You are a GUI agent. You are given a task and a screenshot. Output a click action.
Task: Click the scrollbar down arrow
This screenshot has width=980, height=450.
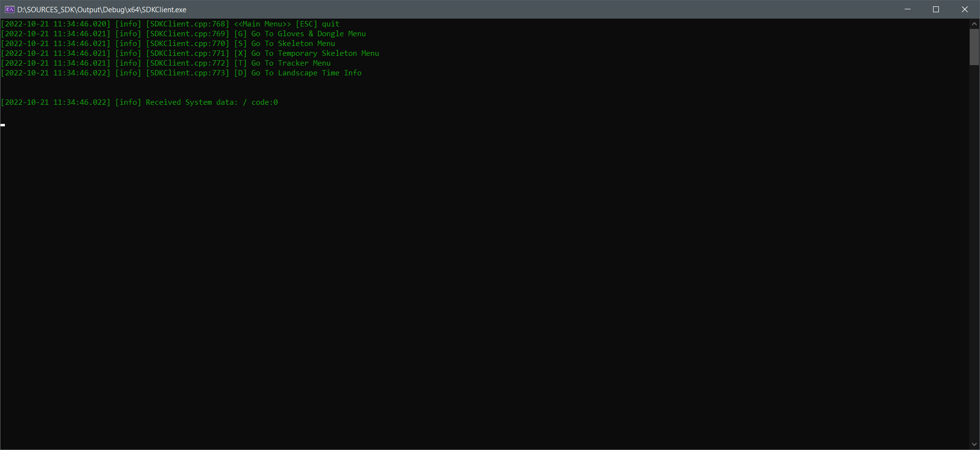(974, 445)
